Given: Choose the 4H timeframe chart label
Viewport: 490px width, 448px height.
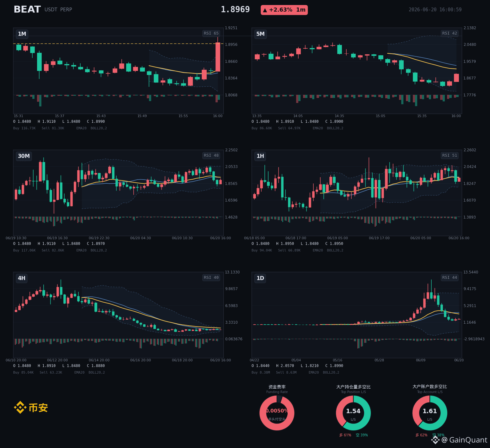Looking at the screenshot, I should tap(22, 278).
